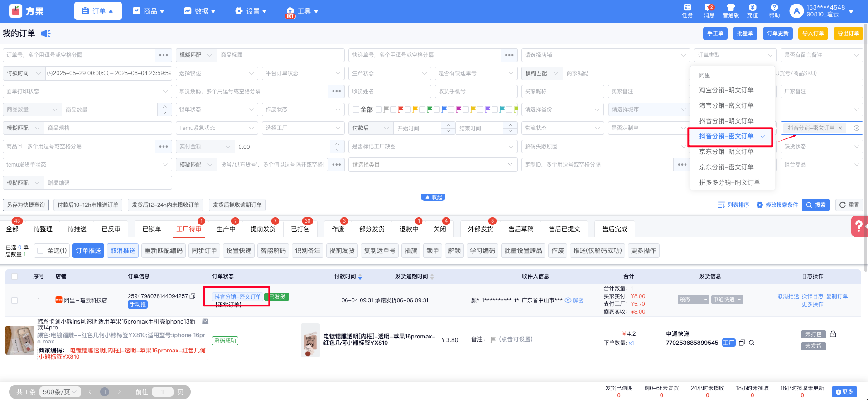Image resolution: width=868 pixels, height=400 pixels.
Task: Click the 重置 reset button
Action: click(849, 205)
